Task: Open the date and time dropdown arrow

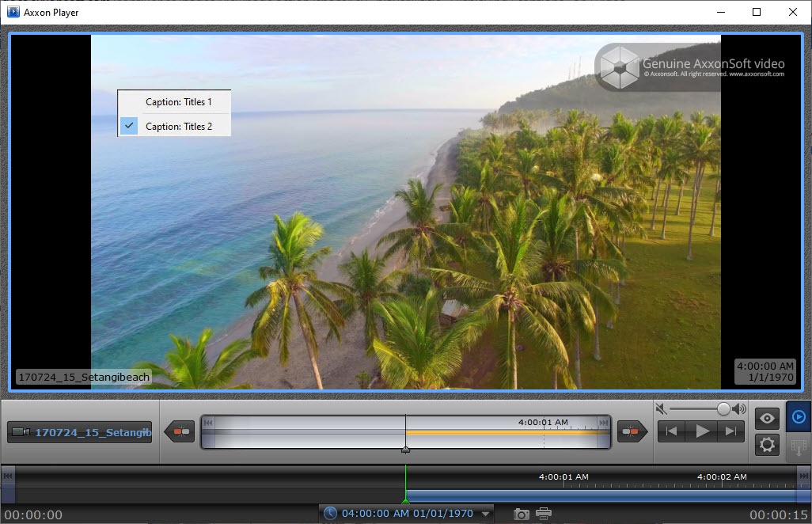Action: click(485, 515)
